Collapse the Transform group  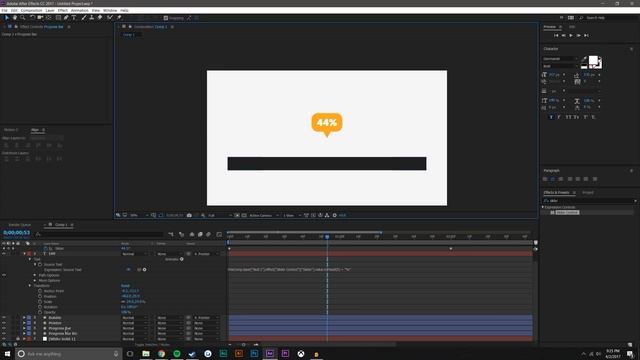(30, 286)
